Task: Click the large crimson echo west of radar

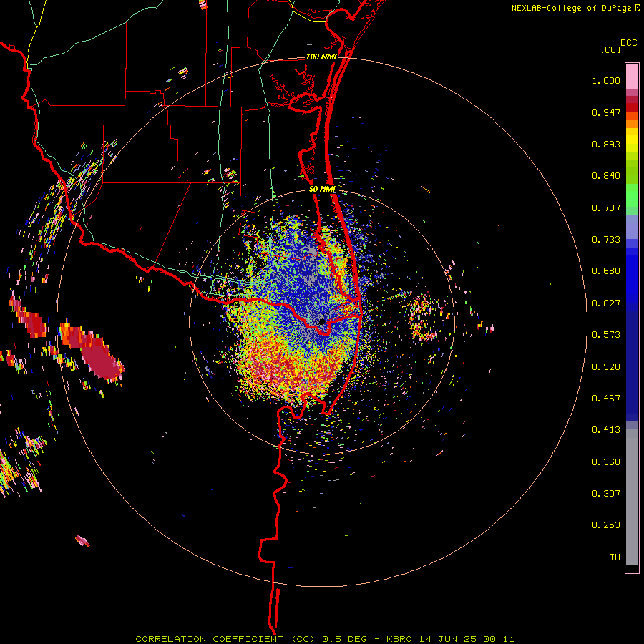Action: tap(99, 355)
